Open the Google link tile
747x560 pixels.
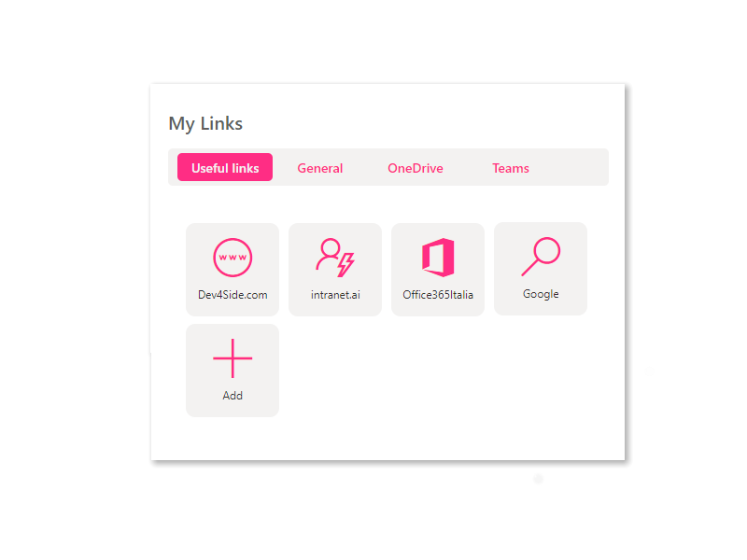click(x=541, y=269)
